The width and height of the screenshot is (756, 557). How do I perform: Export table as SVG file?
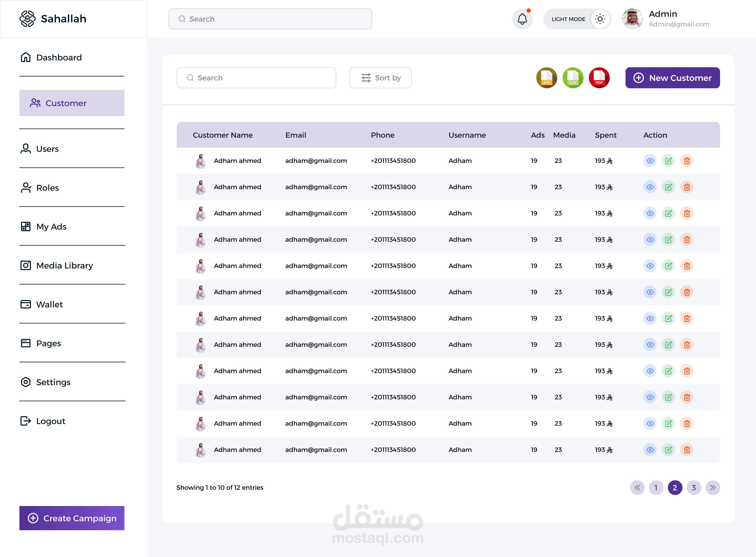pyautogui.click(x=547, y=78)
